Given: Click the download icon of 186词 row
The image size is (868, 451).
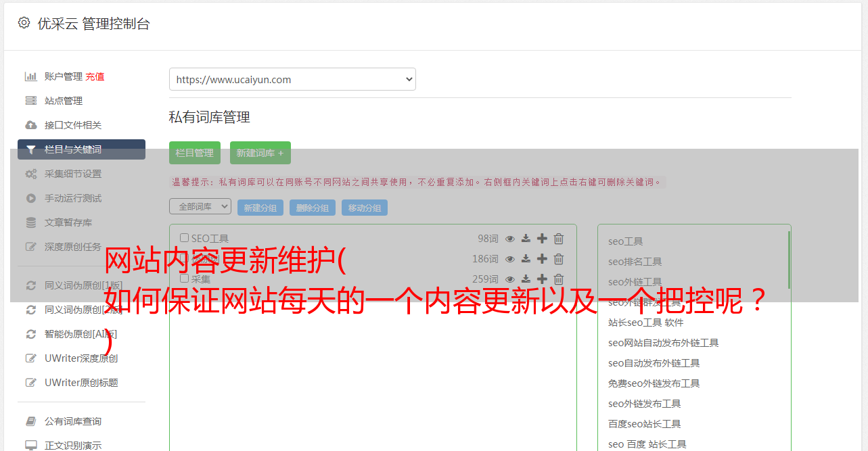Looking at the screenshot, I should point(526,259).
